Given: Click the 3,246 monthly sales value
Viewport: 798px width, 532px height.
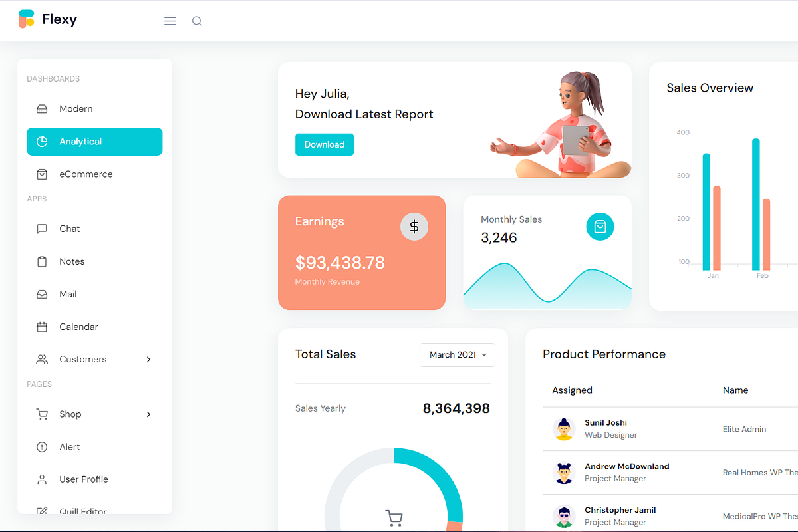Looking at the screenshot, I should tap(499, 238).
